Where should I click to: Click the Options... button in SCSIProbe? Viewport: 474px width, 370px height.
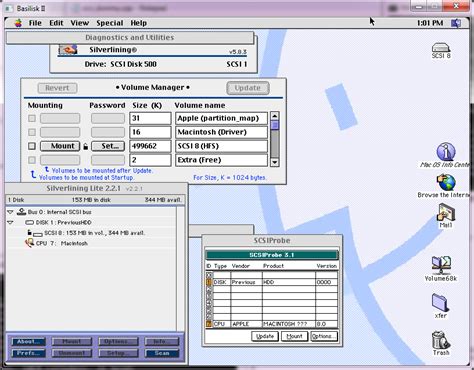coord(324,336)
